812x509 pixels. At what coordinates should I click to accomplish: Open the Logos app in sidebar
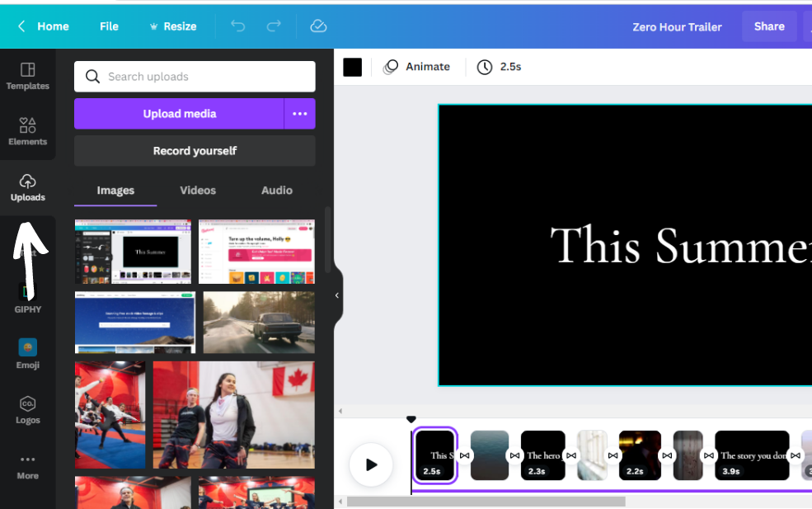pos(27,408)
